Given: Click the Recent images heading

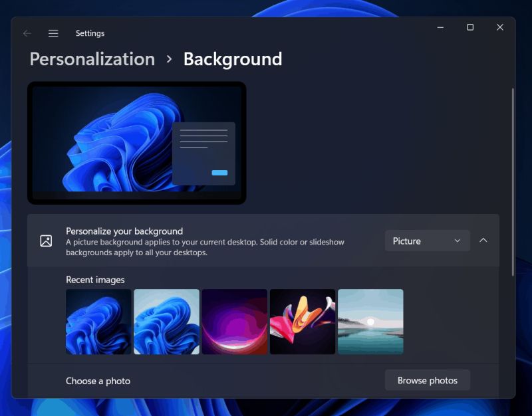Looking at the screenshot, I should (x=94, y=280).
